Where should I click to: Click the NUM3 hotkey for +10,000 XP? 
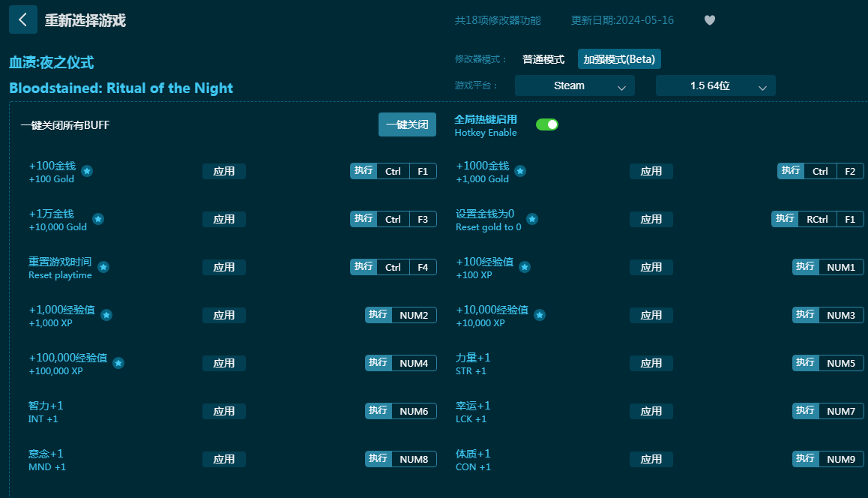pos(828,315)
